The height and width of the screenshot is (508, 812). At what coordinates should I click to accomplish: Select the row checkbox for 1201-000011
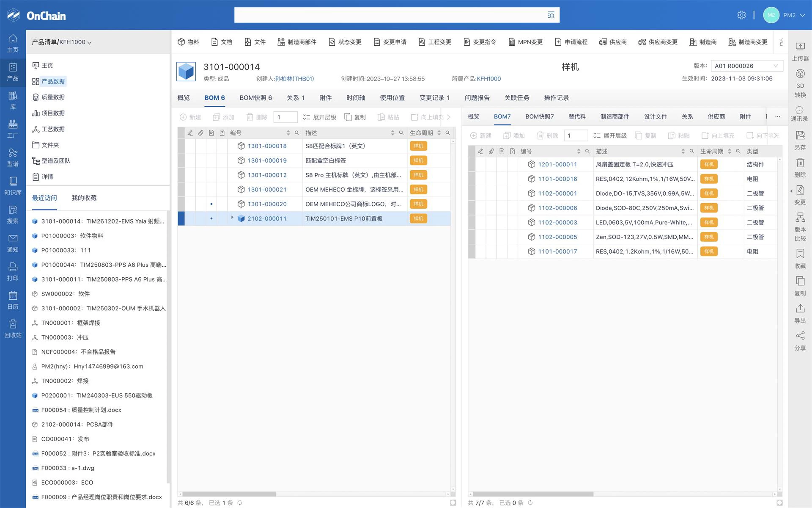click(x=472, y=164)
